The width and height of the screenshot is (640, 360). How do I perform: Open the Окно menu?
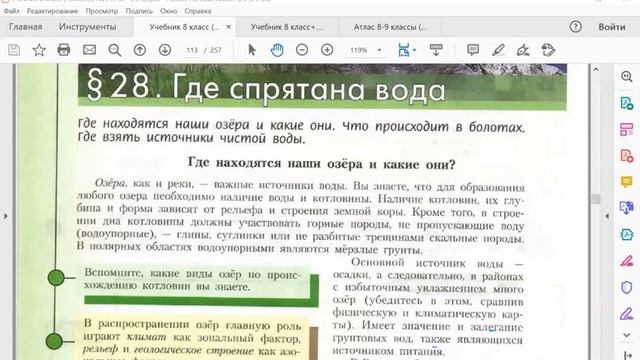tap(169, 11)
